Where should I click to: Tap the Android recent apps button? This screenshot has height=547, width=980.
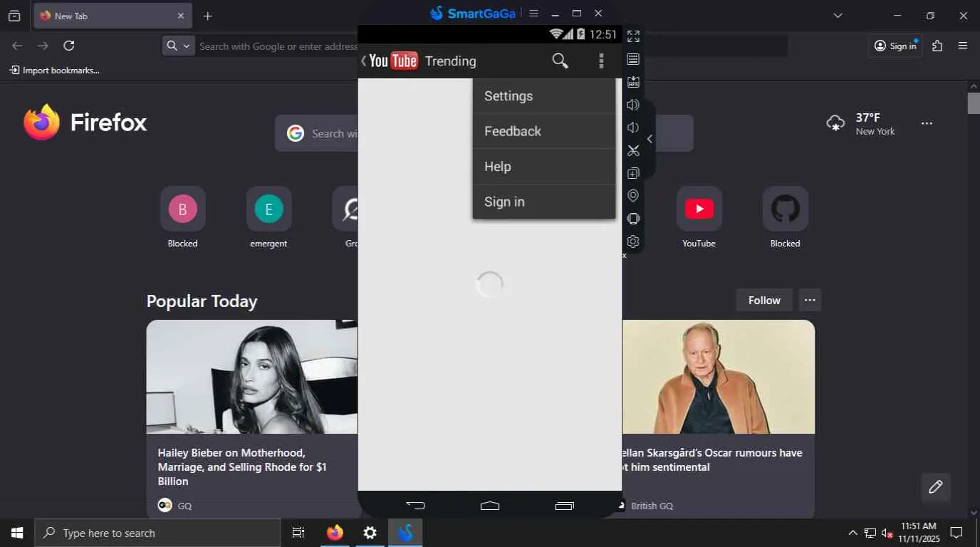pyautogui.click(x=564, y=506)
